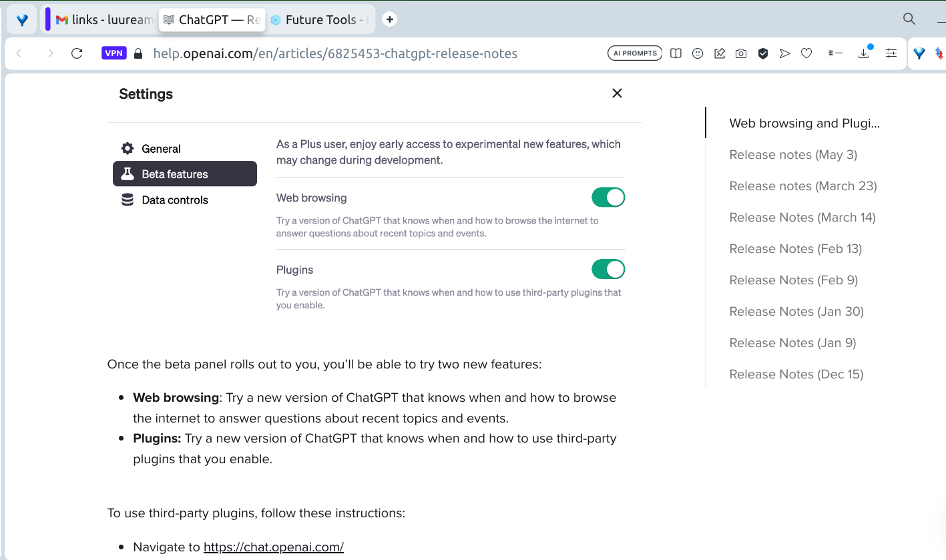This screenshot has width=946, height=560.
Task: Open the easy setup sliders icon
Action: point(891,53)
